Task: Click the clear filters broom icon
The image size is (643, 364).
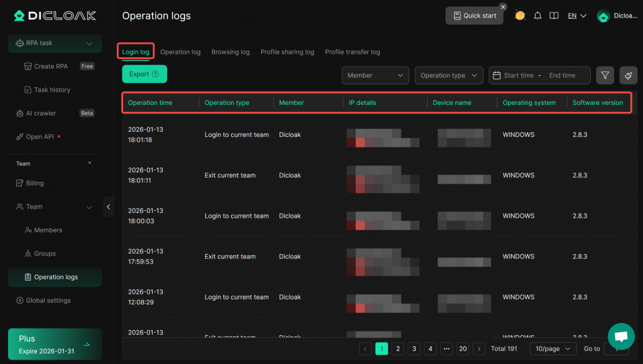Action: click(x=628, y=75)
